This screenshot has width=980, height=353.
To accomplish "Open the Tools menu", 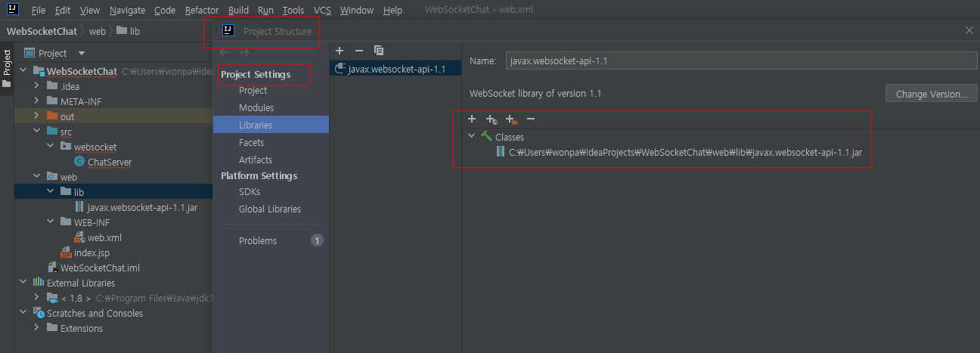I will coord(293,11).
